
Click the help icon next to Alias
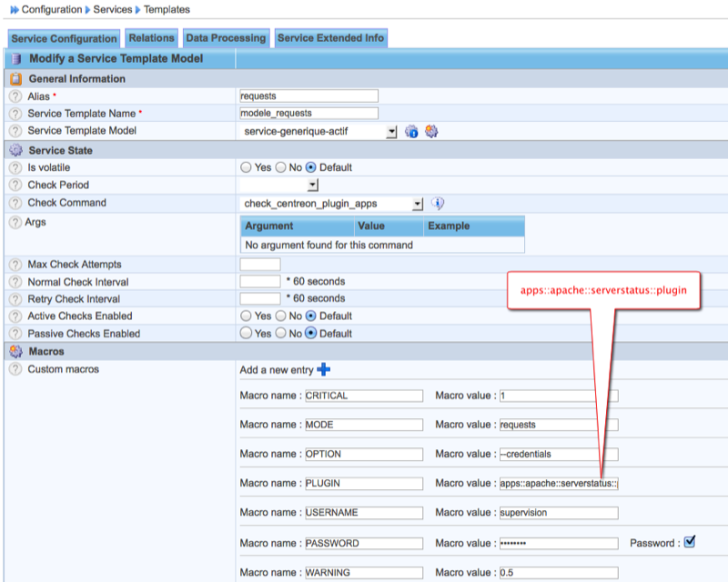coord(15,96)
